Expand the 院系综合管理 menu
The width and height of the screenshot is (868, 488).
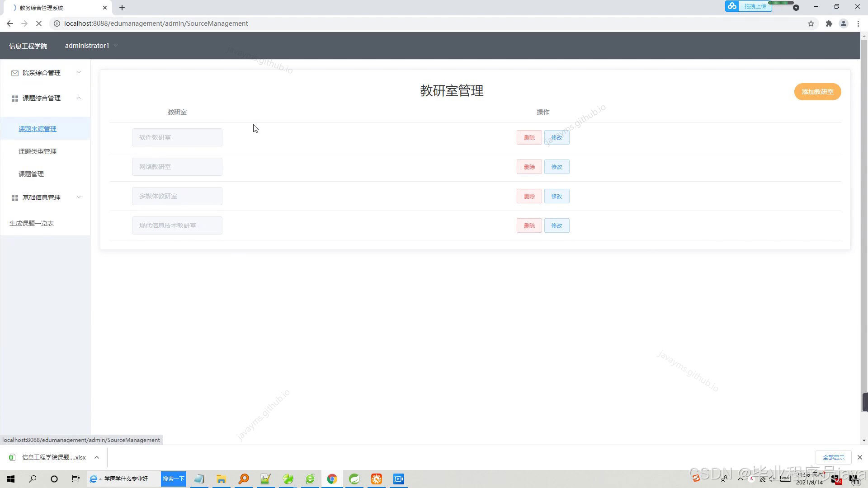[45, 73]
